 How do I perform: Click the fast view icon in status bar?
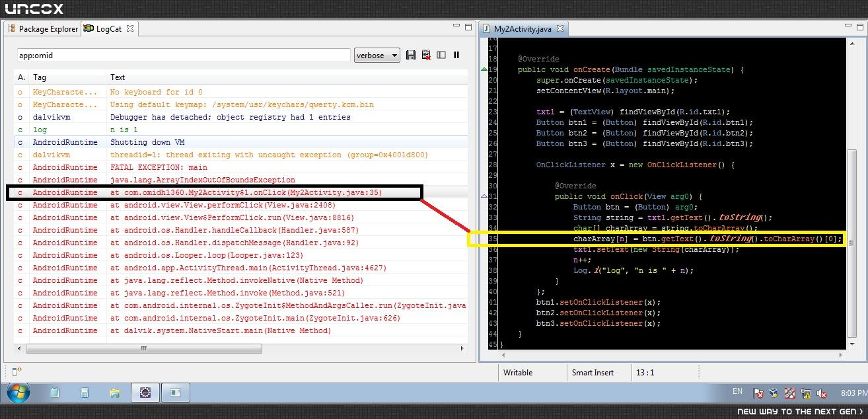tap(17, 371)
